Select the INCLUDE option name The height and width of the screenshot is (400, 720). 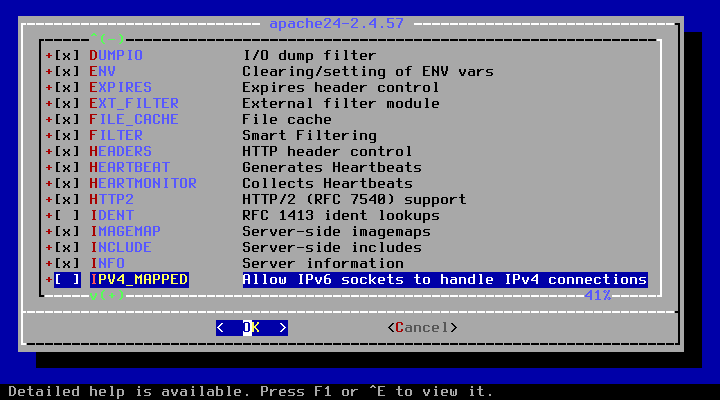[121, 248]
